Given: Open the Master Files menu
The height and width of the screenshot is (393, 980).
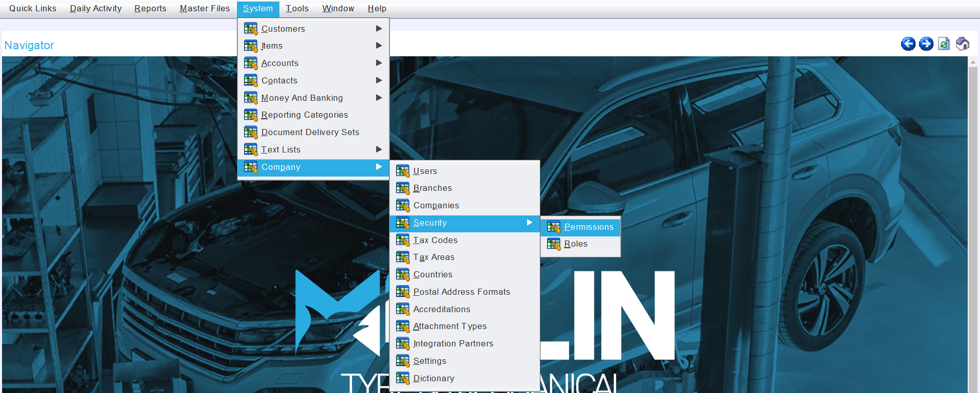Looking at the screenshot, I should [205, 9].
